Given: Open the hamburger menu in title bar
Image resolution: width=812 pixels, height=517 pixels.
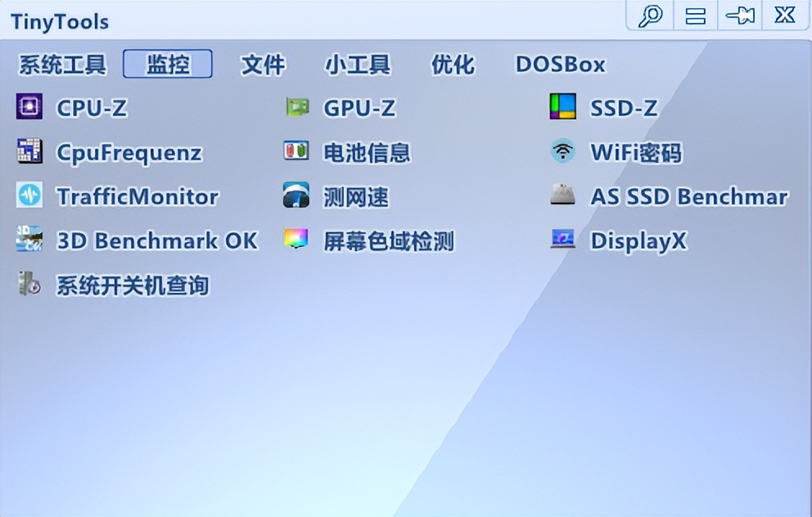Looking at the screenshot, I should (x=696, y=16).
